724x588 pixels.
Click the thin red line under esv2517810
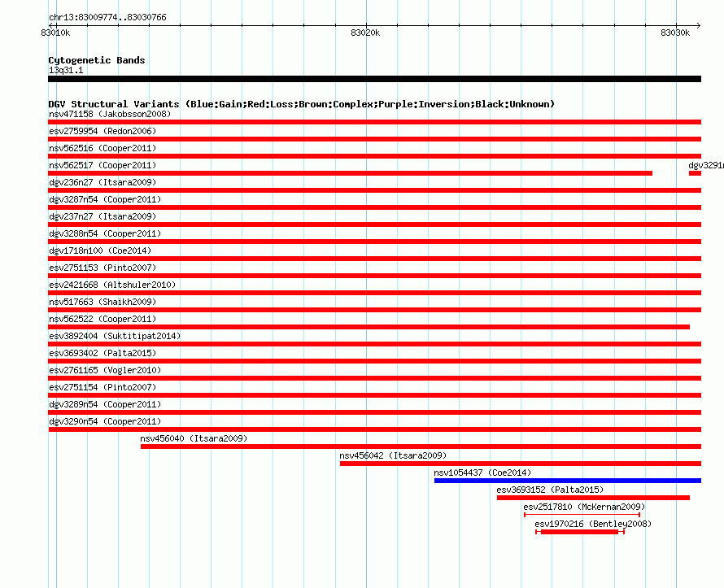pyautogui.click(x=582, y=515)
